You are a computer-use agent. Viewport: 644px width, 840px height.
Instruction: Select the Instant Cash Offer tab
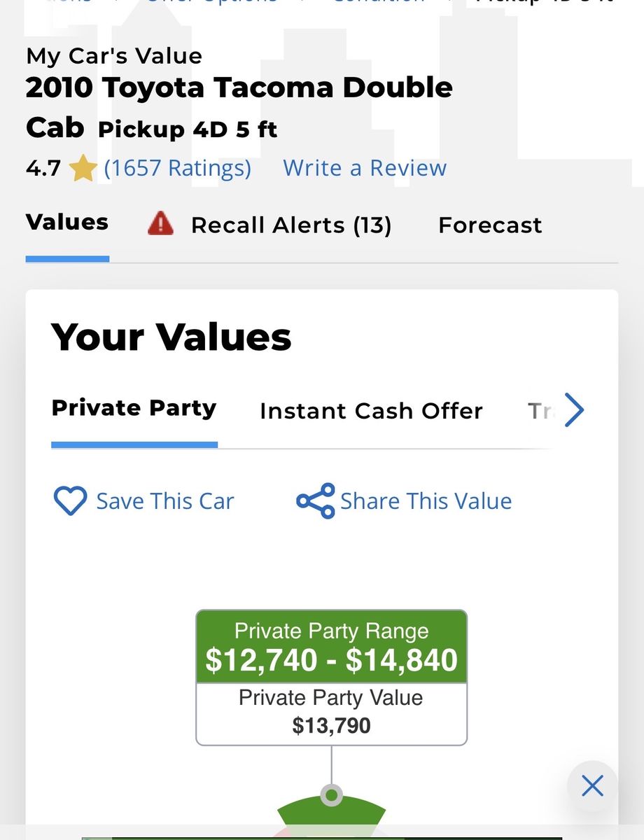point(371,411)
